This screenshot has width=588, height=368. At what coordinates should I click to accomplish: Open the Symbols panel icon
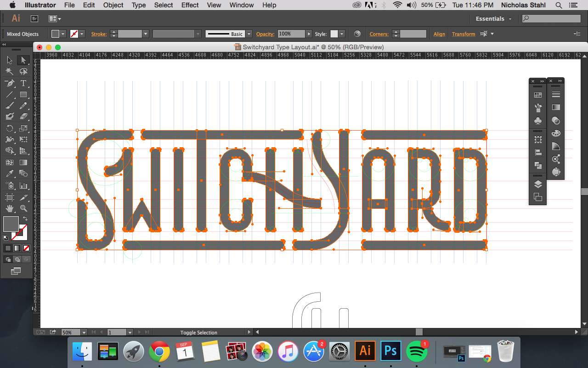point(538,121)
